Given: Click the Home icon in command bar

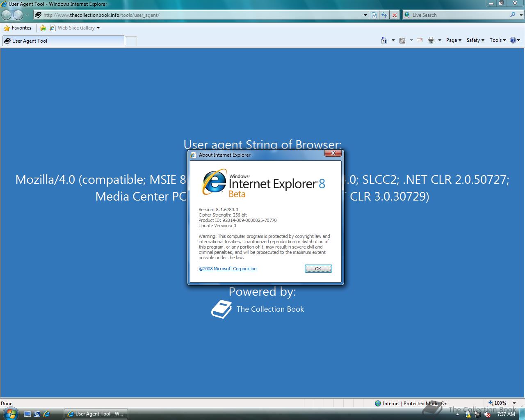Looking at the screenshot, I should (384, 40).
